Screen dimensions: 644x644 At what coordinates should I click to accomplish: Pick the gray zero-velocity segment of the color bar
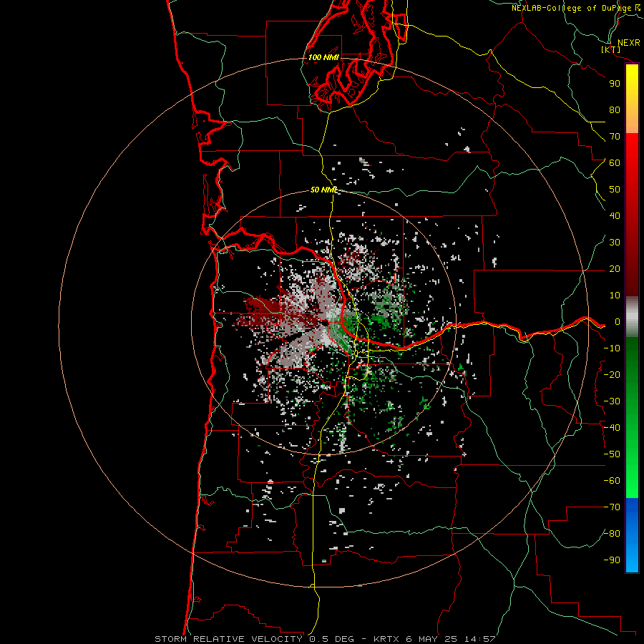coord(632,317)
